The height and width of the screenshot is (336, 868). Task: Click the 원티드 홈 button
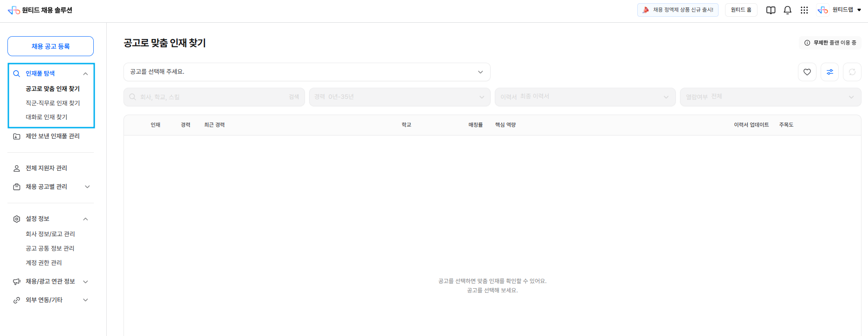tap(741, 10)
